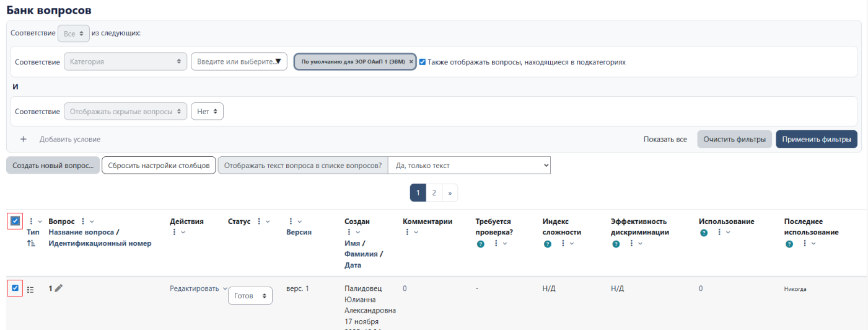The height and width of the screenshot is (330, 868).
Task: Click the next page » pagination arrow
Action: [x=450, y=193]
